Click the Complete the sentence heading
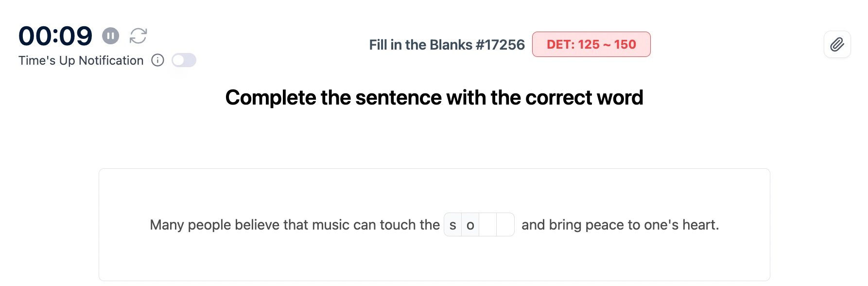868x286 pixels. click(x=434, y=98)
